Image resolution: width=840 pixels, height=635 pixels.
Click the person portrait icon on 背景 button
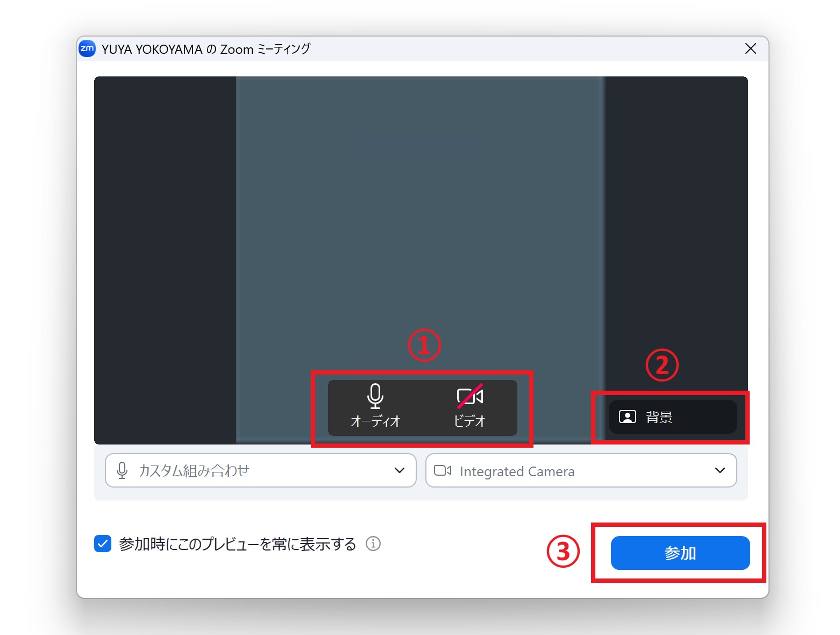(x=627, y=417)
